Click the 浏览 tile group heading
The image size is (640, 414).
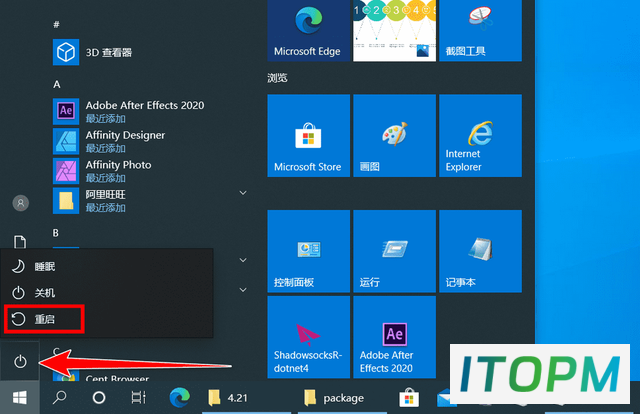[x=277, y=78]
